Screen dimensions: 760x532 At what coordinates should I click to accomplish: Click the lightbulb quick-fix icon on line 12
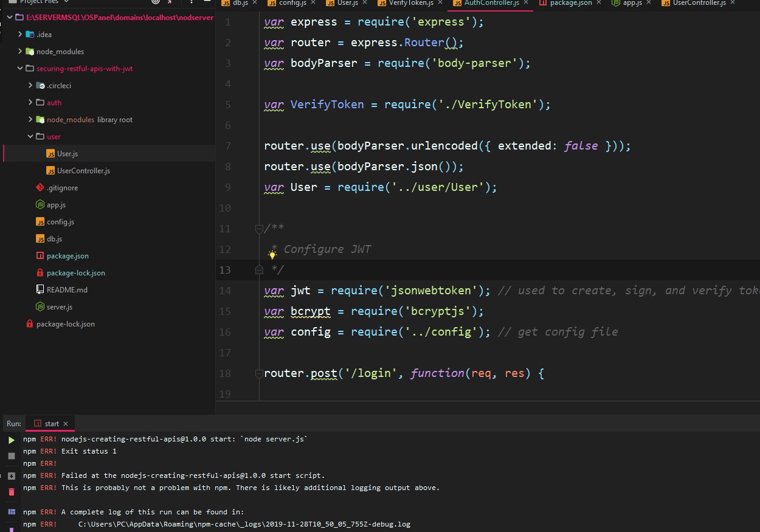pos(272,255)
